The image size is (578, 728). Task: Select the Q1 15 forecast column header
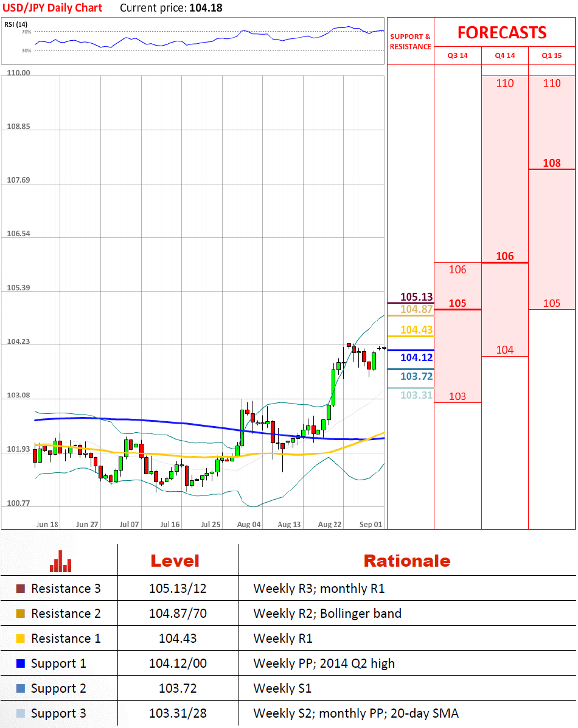(552, 55)
